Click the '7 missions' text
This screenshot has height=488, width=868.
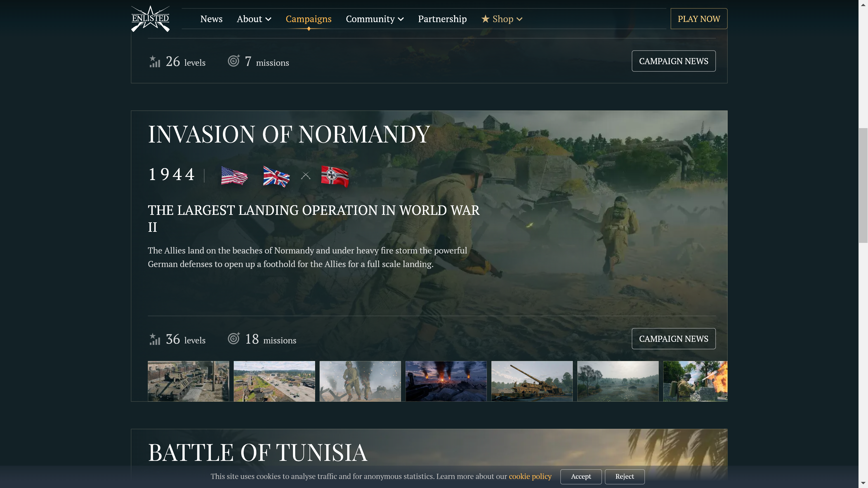[x=267, y=62]
